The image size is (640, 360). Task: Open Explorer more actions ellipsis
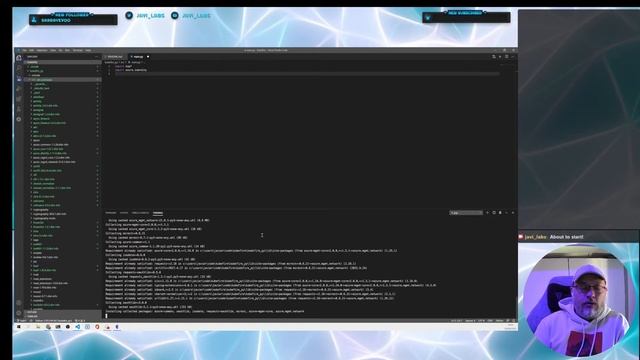[97, 57]
